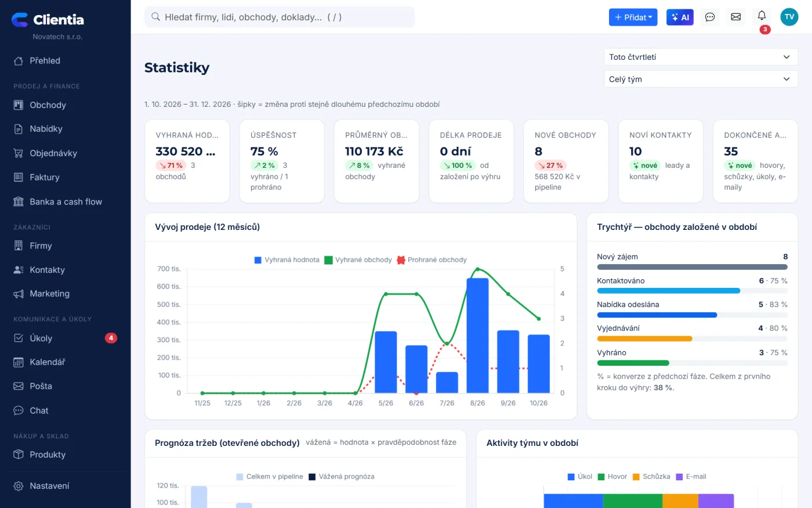Open the Přidat add dropdown
This screenshot has width=812, height=508.
tap(633, 17)
